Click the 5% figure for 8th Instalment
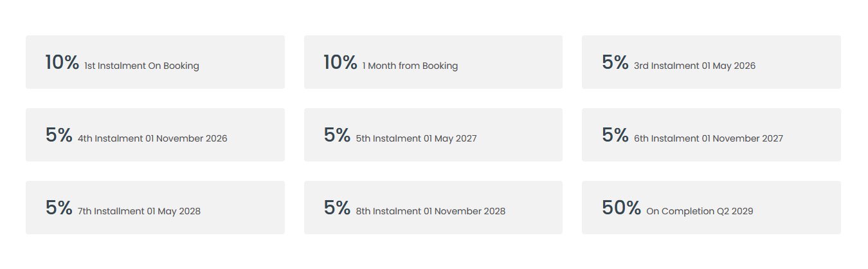Viewport: 868px width, 269px height. pos(337,208)
